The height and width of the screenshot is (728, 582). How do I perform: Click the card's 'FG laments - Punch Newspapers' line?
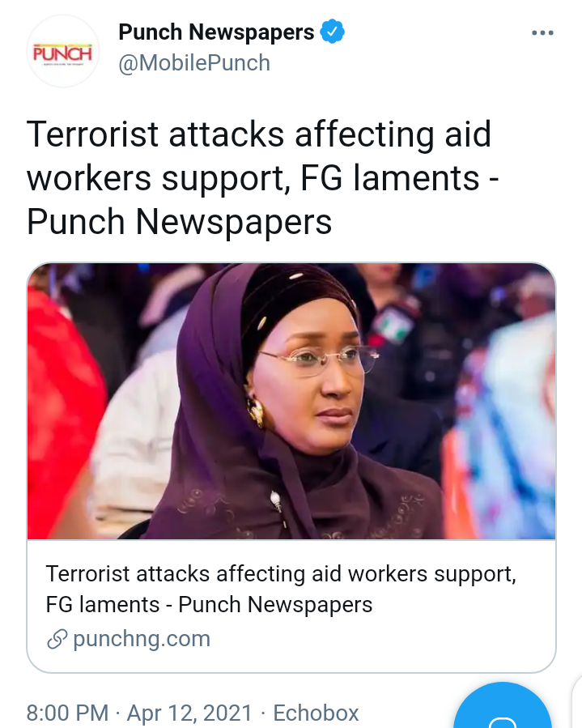(209, 604)
